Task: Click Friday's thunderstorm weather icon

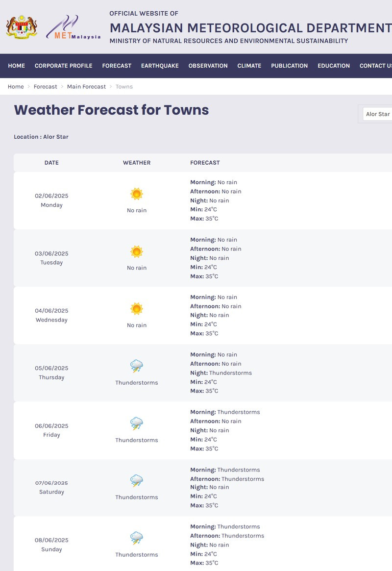Action: coord(137,424)
